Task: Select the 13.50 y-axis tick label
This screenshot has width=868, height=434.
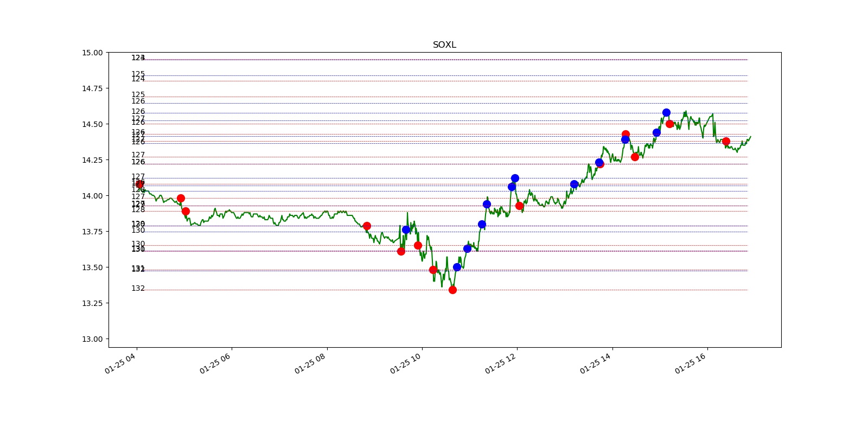Action: 92,267
